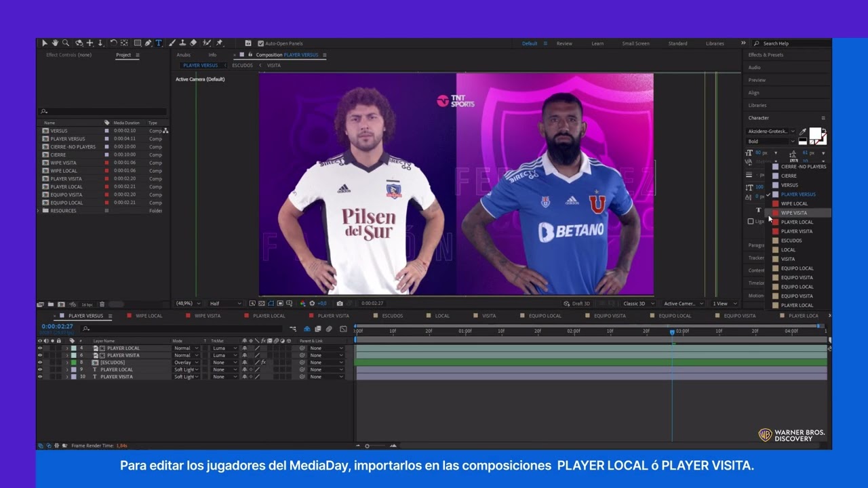The image size is (868, 488).
Task: Click the ESCUDOS breadcrumb in the viewer
Action: point(242,66)
